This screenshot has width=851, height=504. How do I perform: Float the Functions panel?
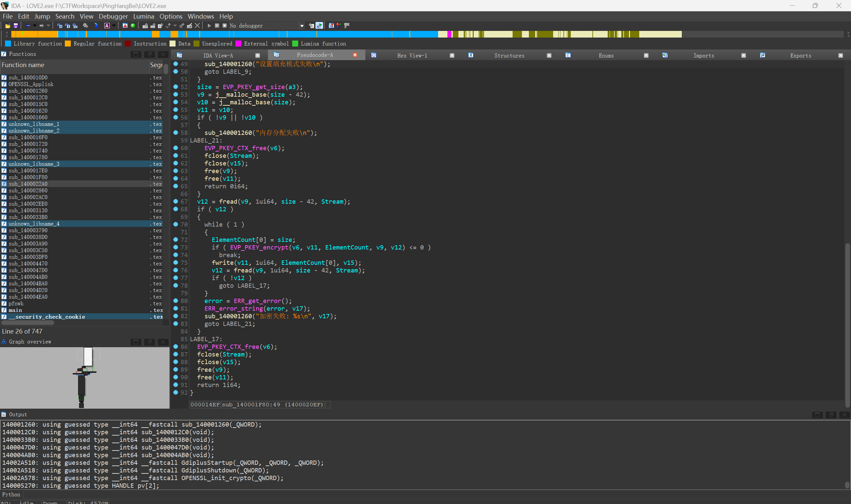(150, 54)
